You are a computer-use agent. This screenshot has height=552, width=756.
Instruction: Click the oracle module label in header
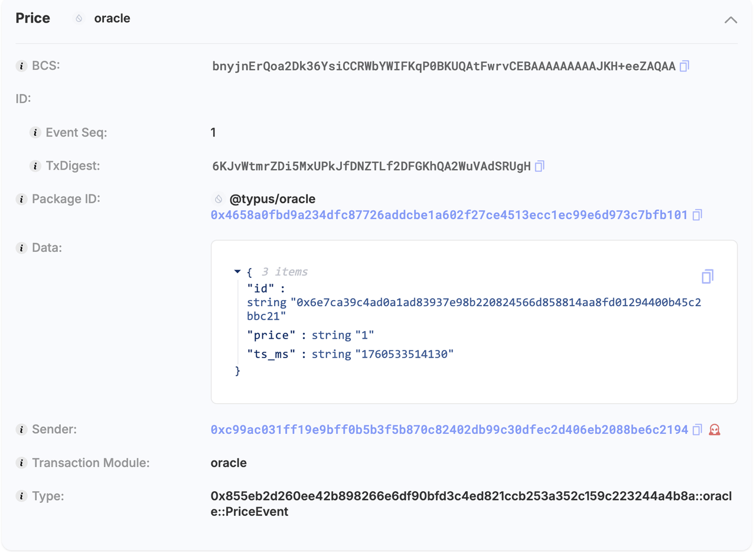coord(112,18)
